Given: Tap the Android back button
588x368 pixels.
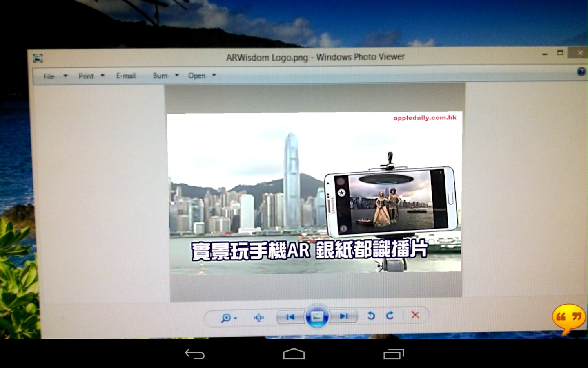Looking at the screenshot, I should tap(195, 354).
